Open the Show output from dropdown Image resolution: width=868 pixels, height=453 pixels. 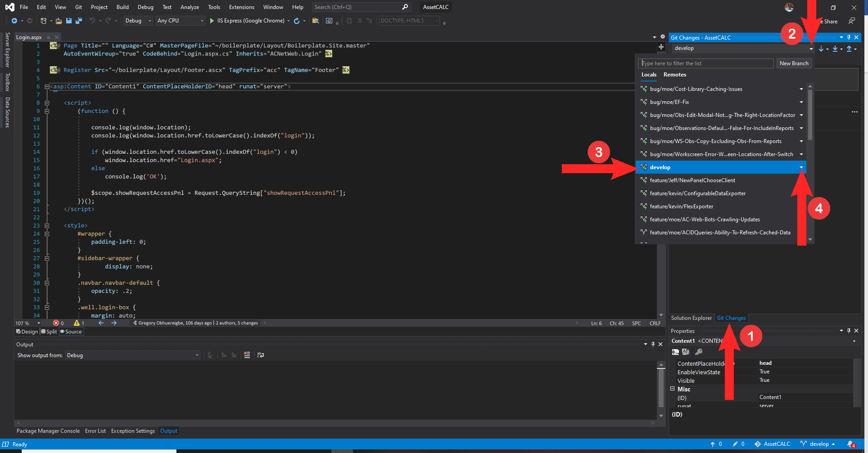132,355
